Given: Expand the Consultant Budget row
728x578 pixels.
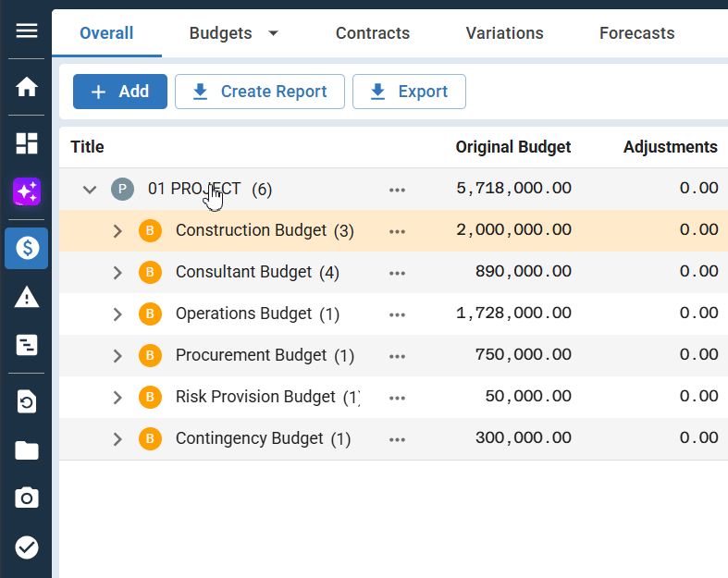Looking at the screenshot, I should click(117, 273).
